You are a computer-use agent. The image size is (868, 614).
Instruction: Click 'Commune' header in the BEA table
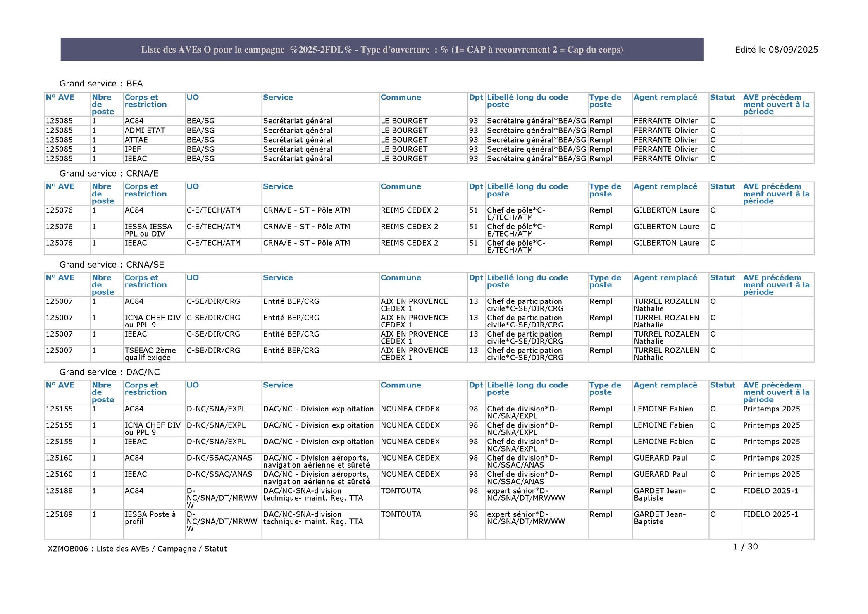tap(401, 97)
